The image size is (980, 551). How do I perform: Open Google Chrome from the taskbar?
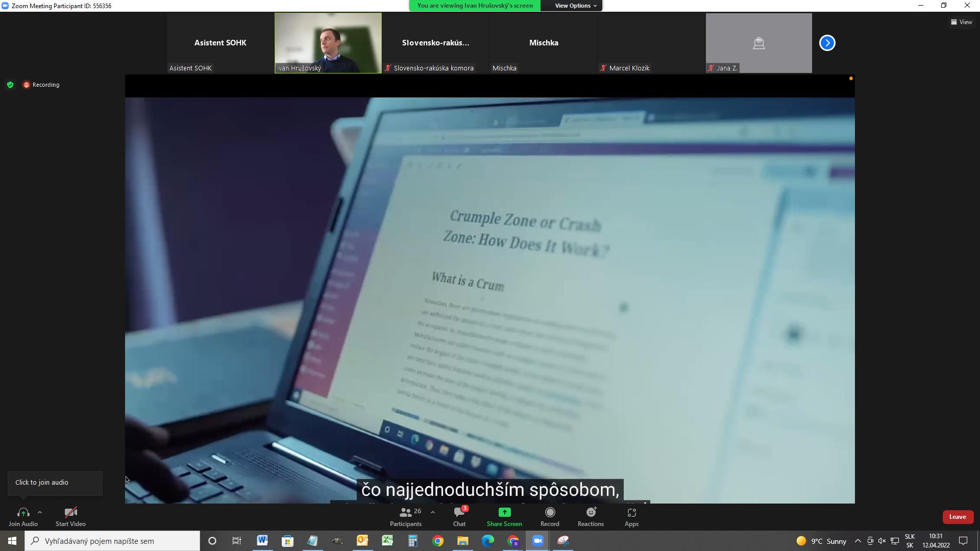[437, 541]
